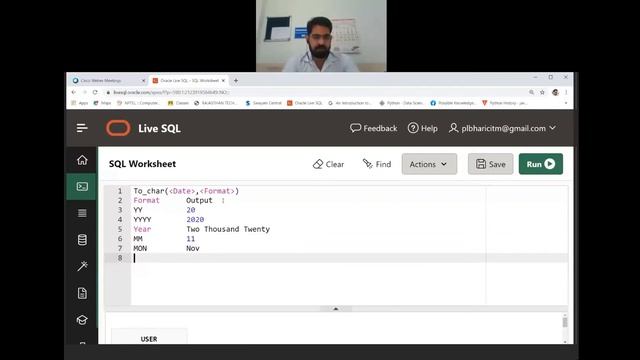Select Oracle Live SQL browser tab
This screenshot has height=360, width=640.
[x=189, y=81]
